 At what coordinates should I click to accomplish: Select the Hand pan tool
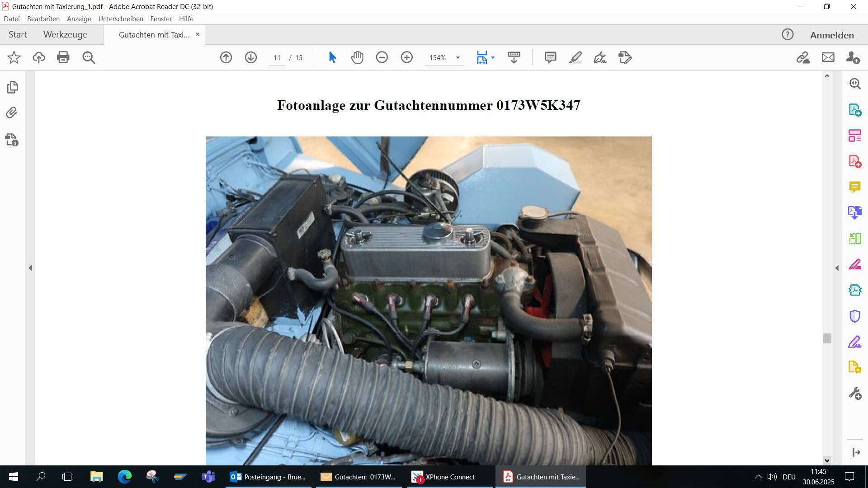click(357, 57)
